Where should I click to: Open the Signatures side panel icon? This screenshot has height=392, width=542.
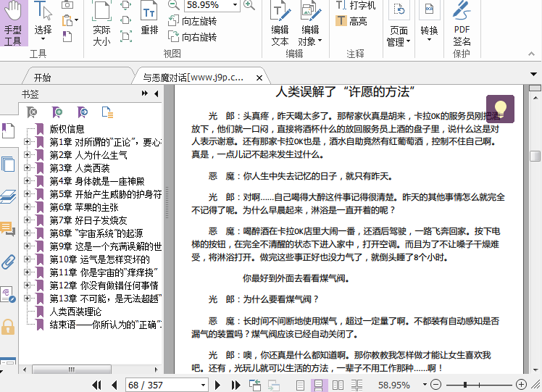[x=7, y=294]
